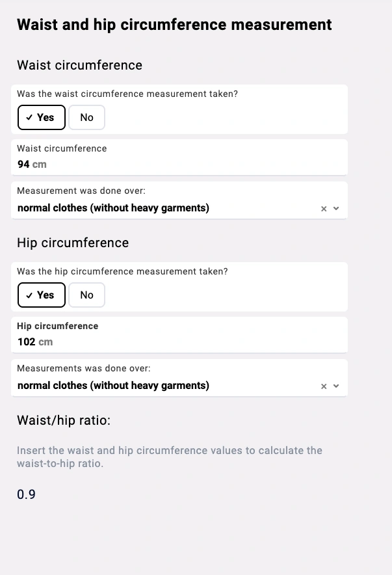Clear the hip clothing selection with the x icon
Viewport: 392px width, 575px height.
click(323, 386)
